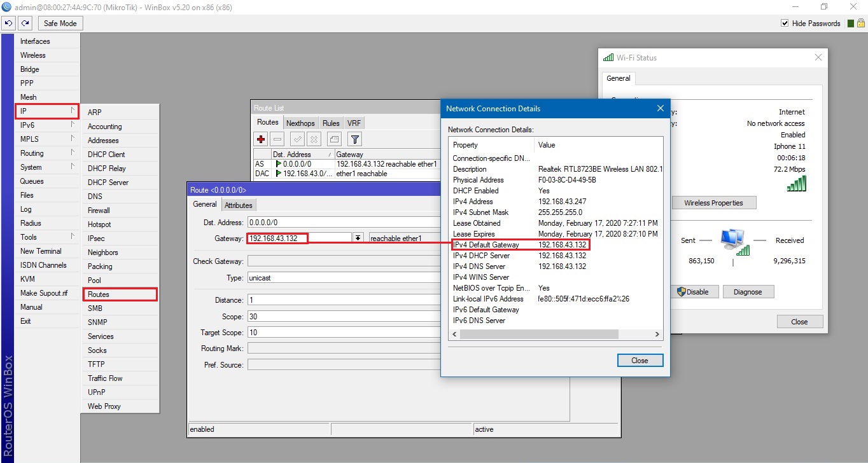The width and height of the screenshot is (868, 463).
Task: Select the 192.168.43.0 DAC route row
Action: tap(347, 174)
